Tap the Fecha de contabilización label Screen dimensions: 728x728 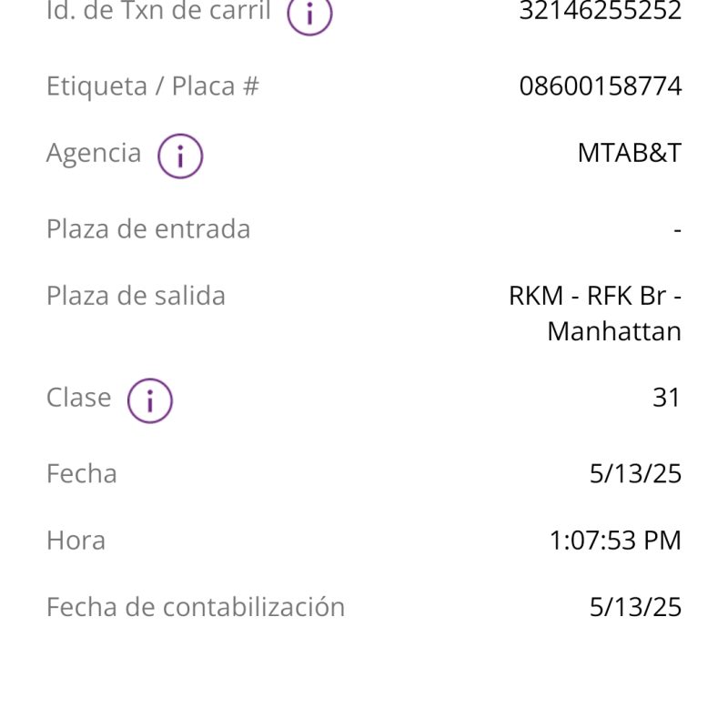(196, 607)
